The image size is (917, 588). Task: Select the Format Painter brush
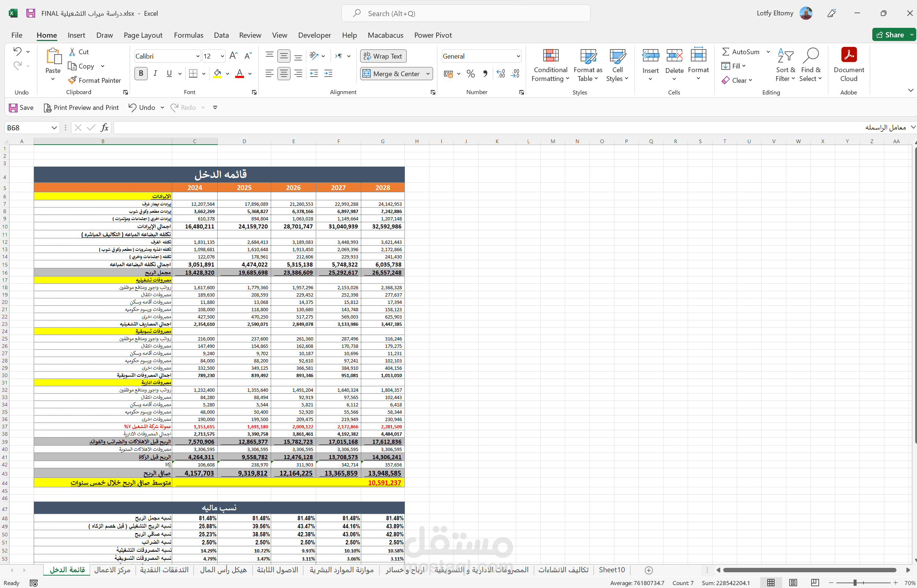(72, 80)
